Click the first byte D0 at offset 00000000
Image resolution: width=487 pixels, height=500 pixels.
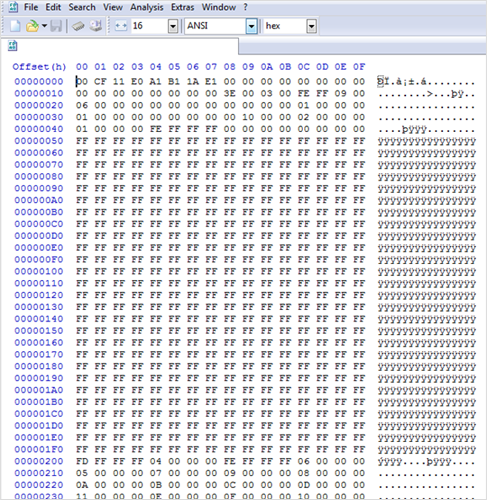pos(82,81)
